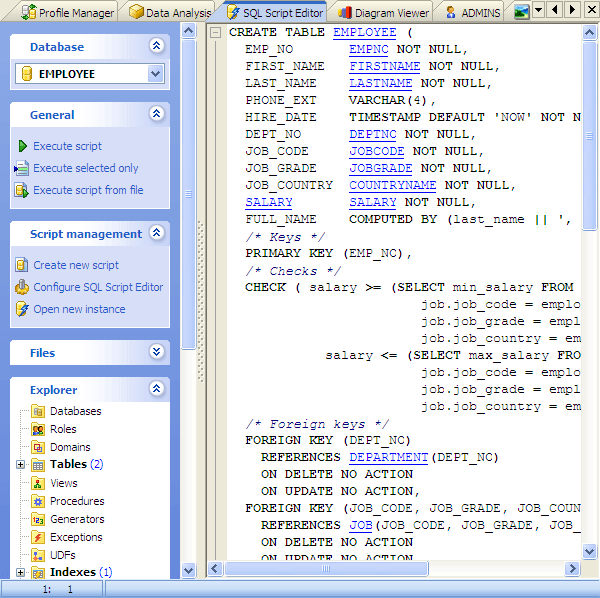Image resolution: width=600 pixels, height=598 pixels.
Task: Click the sidebar scroll up arrow
Action: coord(188,31)
